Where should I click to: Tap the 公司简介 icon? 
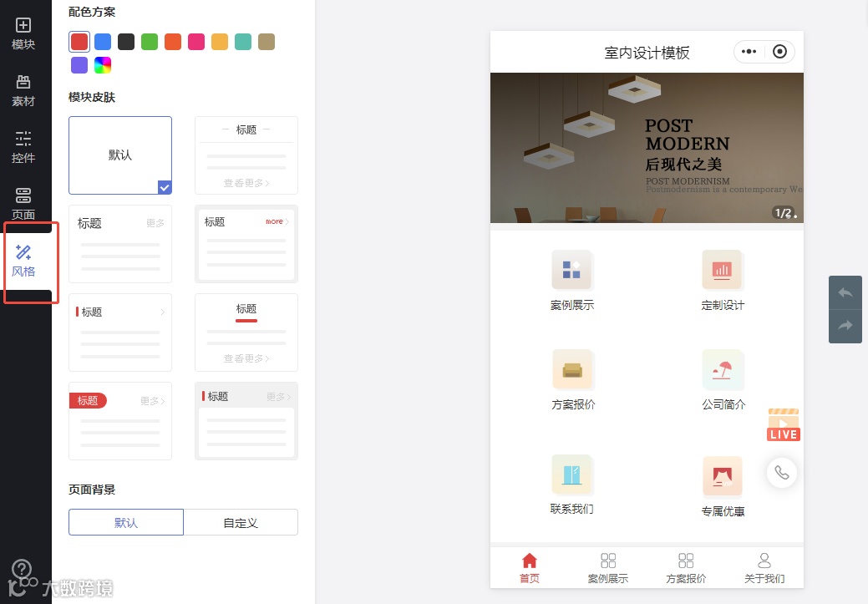coord(723,370)
